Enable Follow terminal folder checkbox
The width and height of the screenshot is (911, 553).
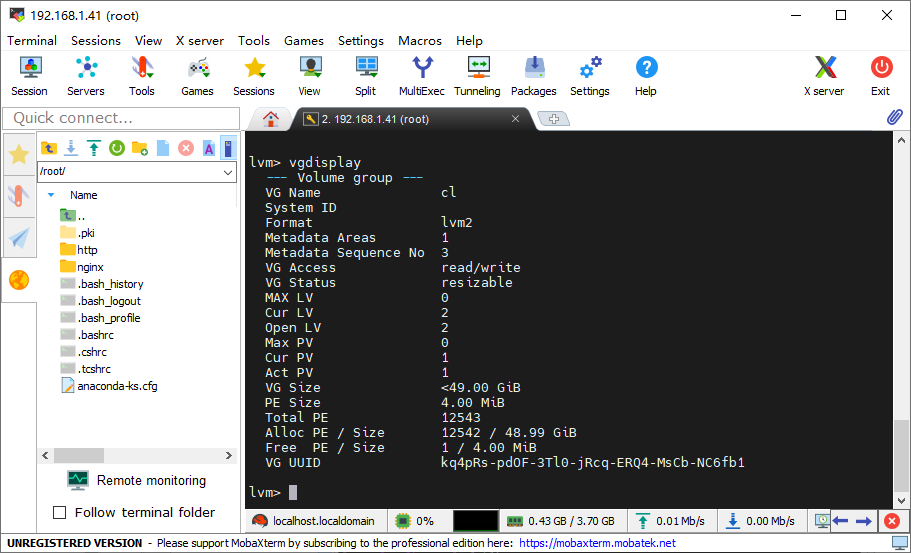click(59, 512)
